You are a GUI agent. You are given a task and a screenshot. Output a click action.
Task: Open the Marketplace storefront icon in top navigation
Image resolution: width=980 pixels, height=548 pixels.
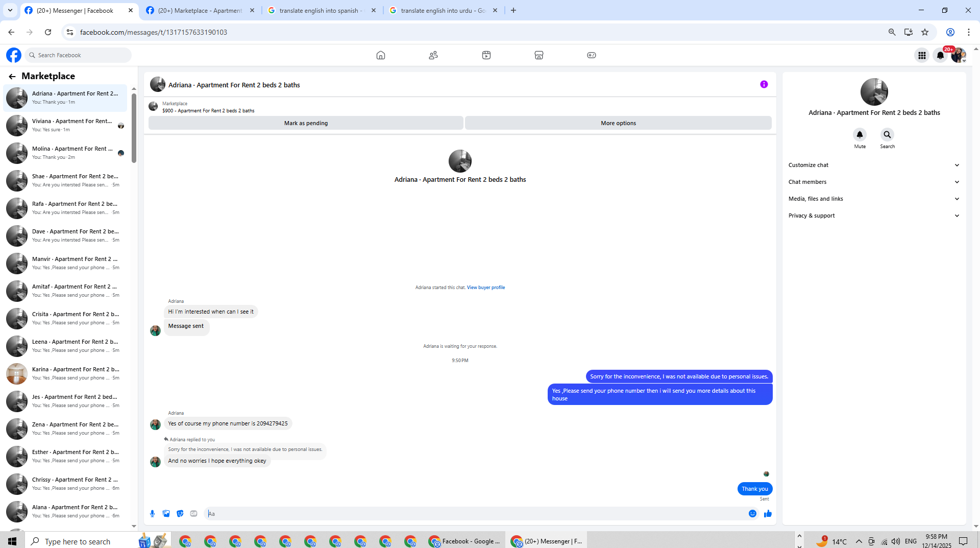539,55
